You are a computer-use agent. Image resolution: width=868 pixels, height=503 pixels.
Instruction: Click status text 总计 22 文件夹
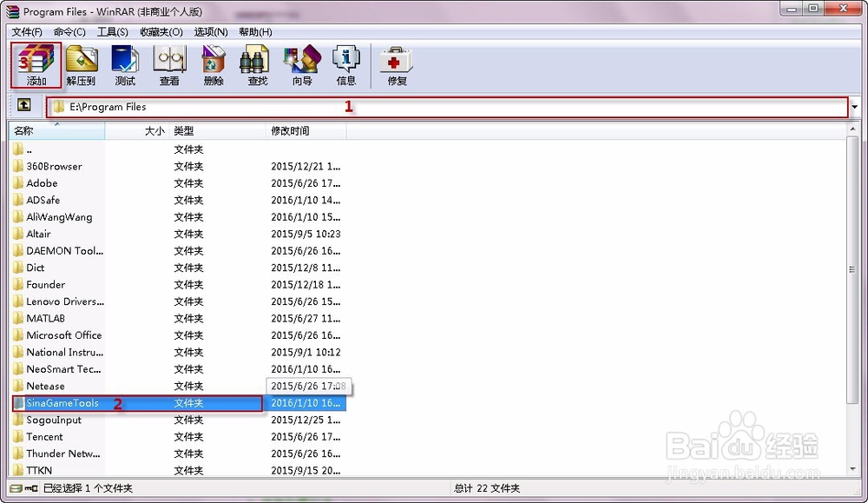487,488
